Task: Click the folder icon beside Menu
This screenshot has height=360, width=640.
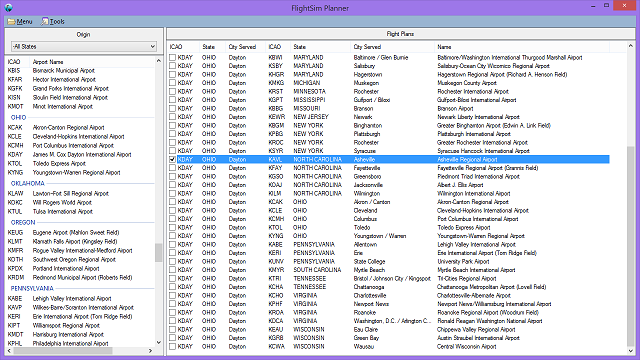Action: click(11, 22)
